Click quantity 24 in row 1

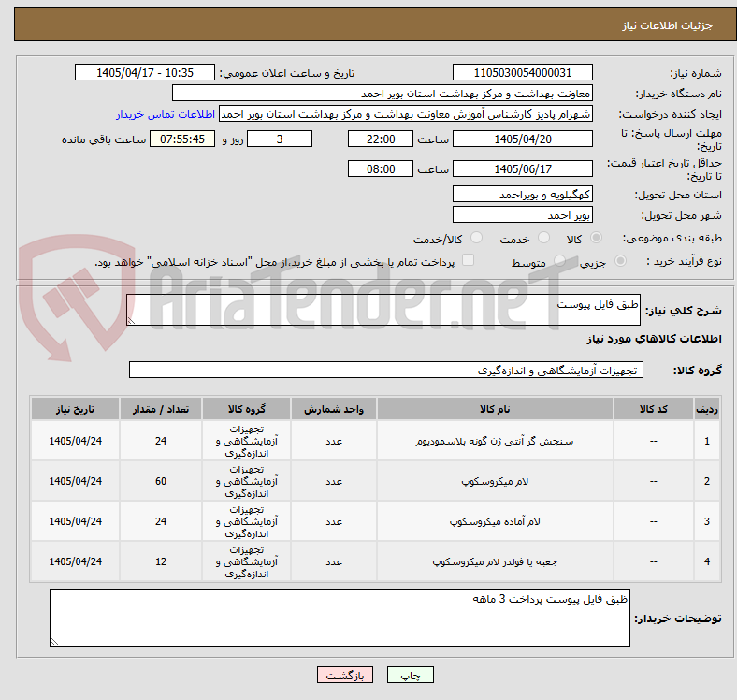(x=161, y=441)
